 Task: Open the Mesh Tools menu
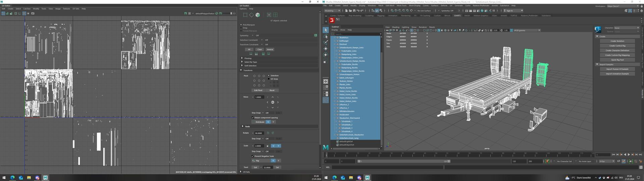pos(401,6)
